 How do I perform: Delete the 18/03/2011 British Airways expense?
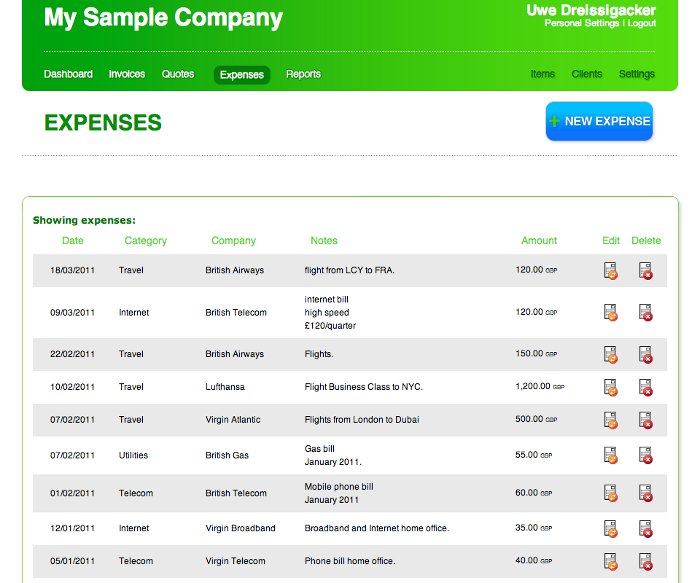[x=646, y=271]
